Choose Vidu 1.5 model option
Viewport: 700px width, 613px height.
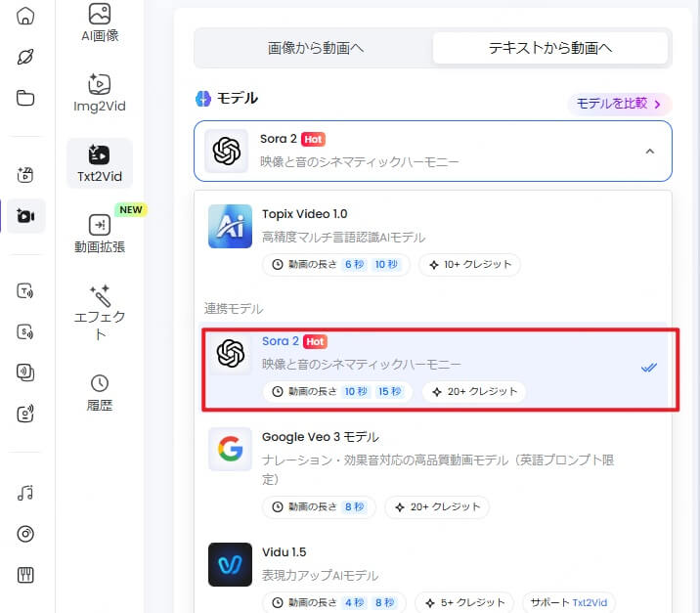click(x=432, y=577)
